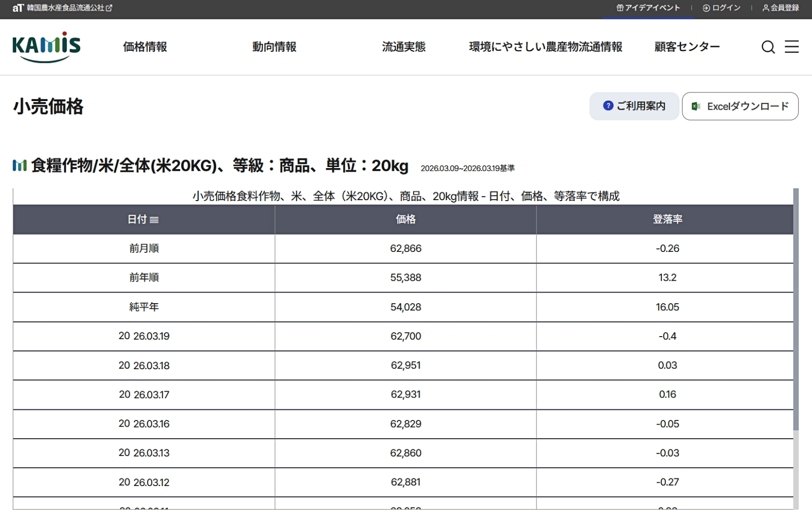This screenshot has height=521, width=812.
Task: Go to 顧客センター menu
Action: 687,47
